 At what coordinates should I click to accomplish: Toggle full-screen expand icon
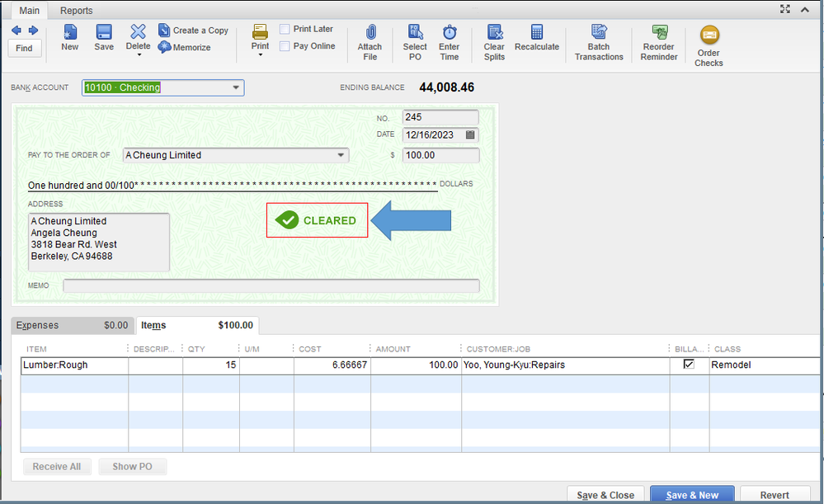(x=785, y=9)
